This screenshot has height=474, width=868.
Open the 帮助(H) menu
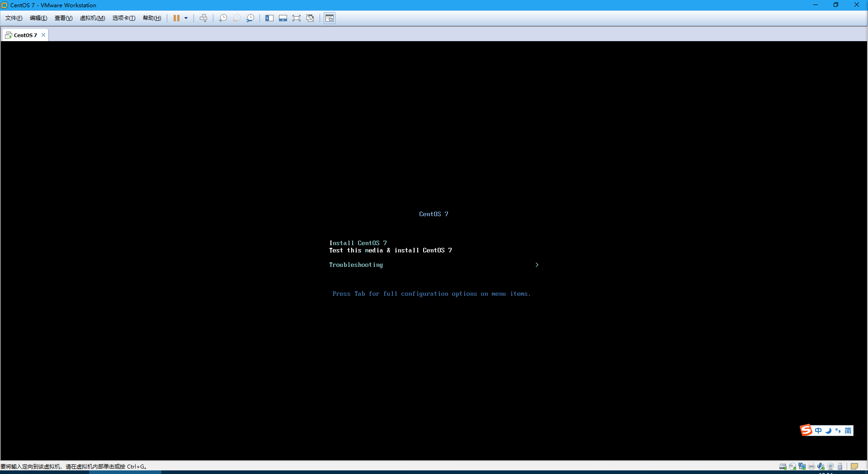[152, 18]
